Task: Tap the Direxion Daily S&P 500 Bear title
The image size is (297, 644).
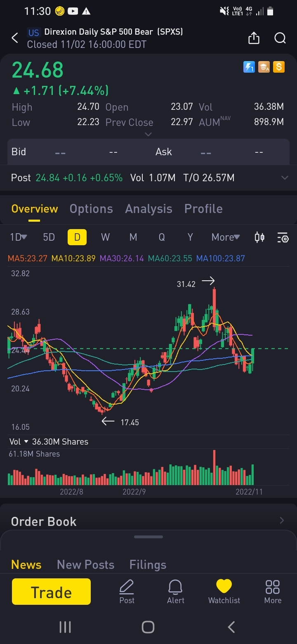Action: click(113, 32)
